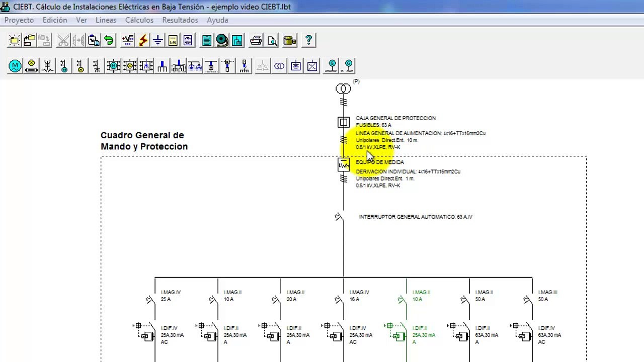
Task: Select the Caja General de Proteccion fuse box symbol
Action: [343, 122]
